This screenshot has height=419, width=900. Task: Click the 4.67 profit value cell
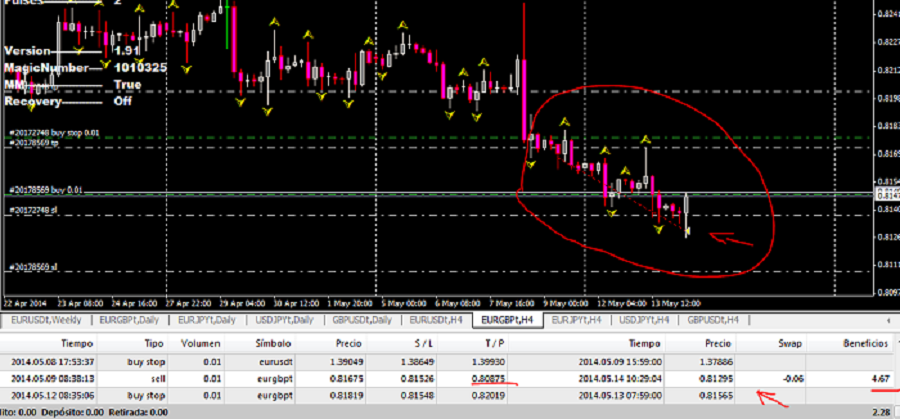coord(877,378)
